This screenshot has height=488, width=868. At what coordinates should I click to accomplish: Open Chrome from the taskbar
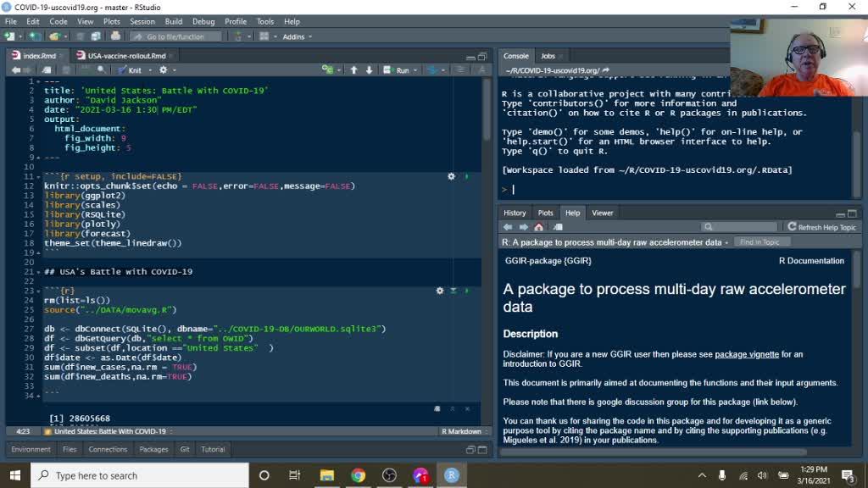pyautogui.click(x=359, y=475)
